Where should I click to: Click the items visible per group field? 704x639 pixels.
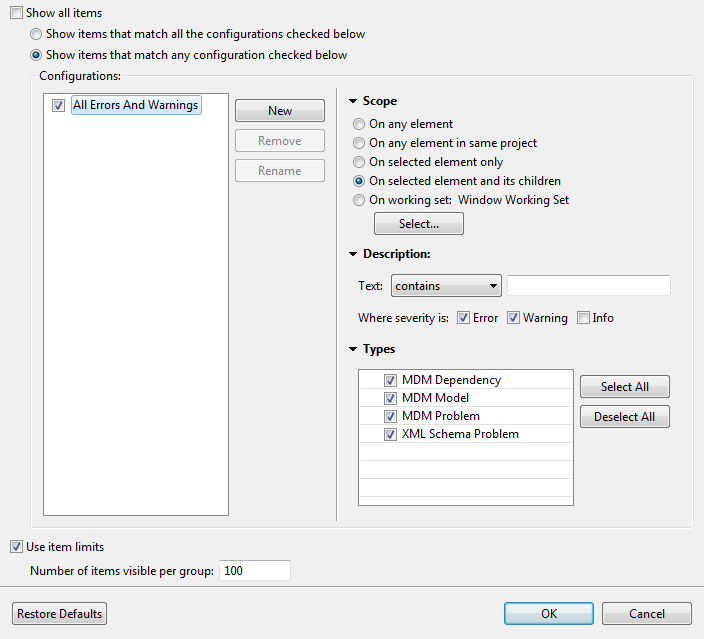click(254, 571)
